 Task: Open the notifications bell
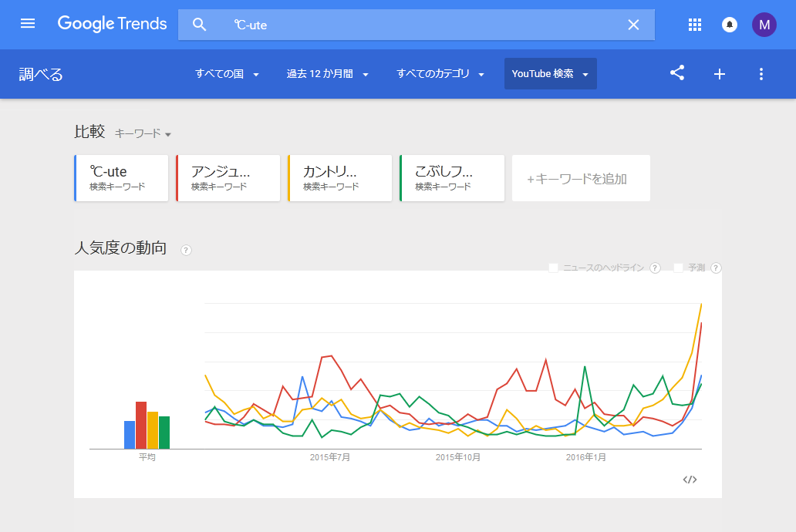point(729,25)
